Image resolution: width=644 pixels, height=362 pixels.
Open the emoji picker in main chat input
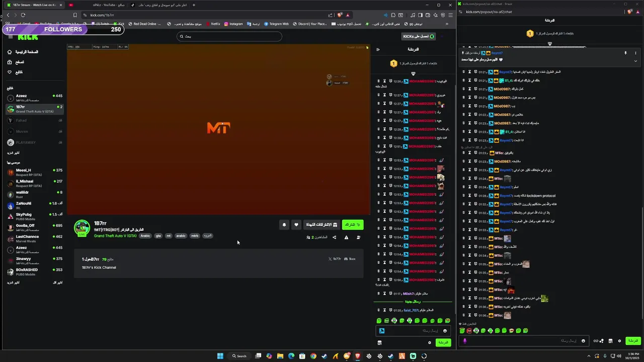[x=445, y=331]
